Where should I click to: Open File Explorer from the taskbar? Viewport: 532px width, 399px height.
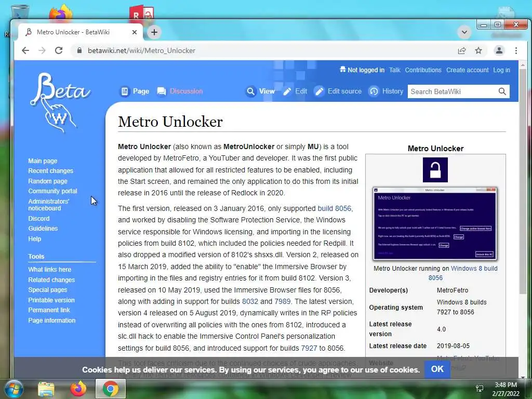tap(46, 389)
